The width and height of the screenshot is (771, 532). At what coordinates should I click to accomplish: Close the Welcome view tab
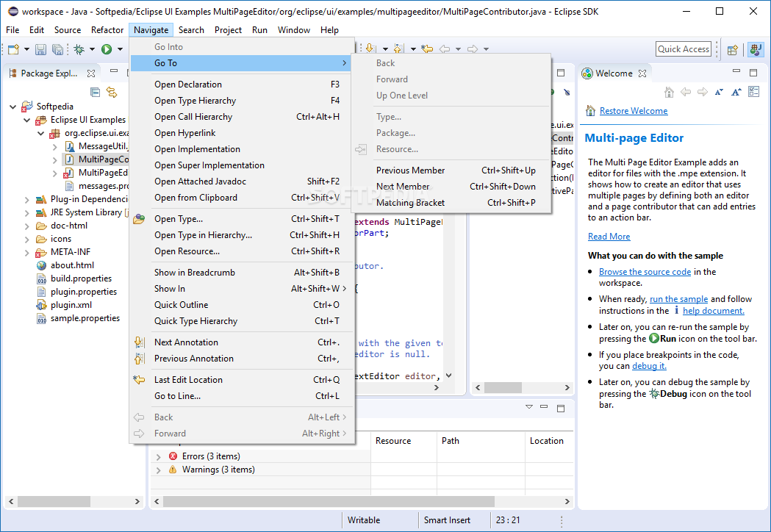coord(642,73)
